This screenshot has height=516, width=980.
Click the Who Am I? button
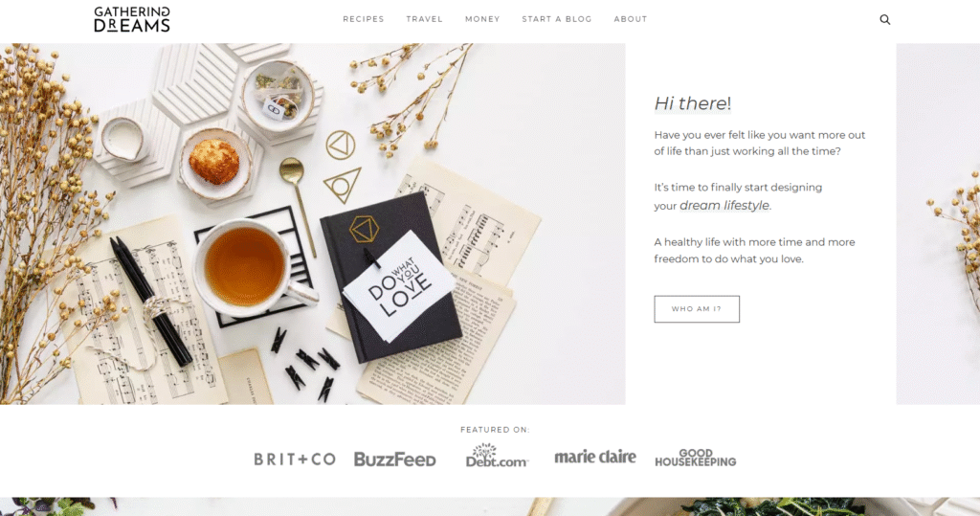pos(697,309)
